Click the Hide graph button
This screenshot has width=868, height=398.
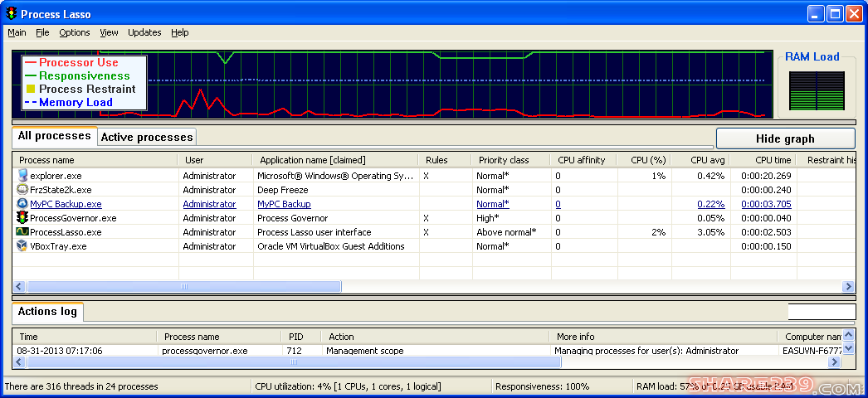point(786,138)
